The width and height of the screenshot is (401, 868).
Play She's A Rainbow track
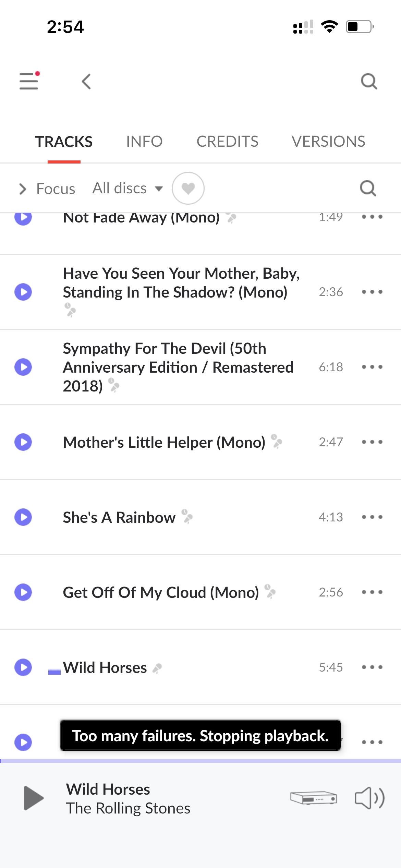(x=23, y=517)
